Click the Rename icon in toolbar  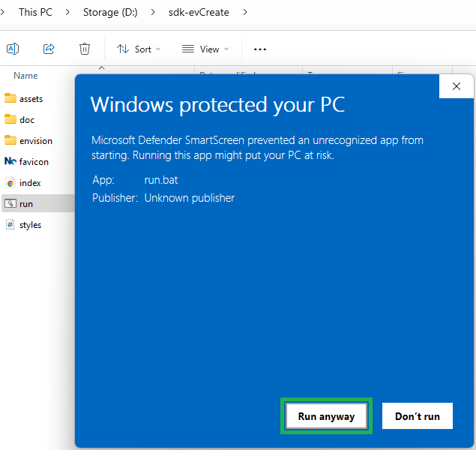[13, 49]
